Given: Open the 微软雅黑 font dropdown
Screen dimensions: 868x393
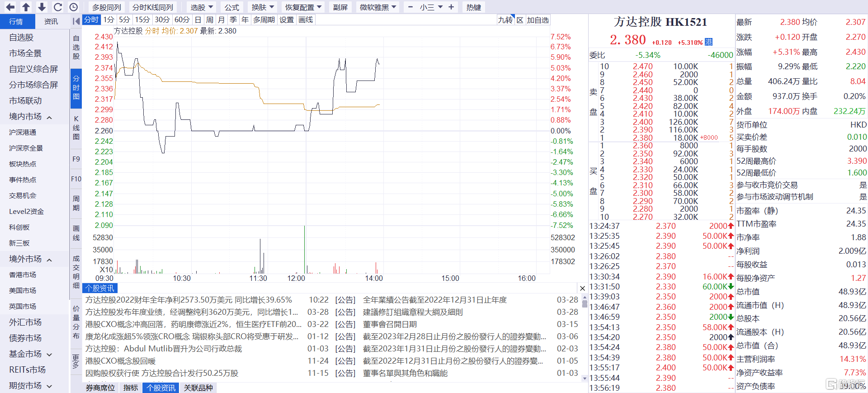Looking at the screenshot, I should (378, 7).
